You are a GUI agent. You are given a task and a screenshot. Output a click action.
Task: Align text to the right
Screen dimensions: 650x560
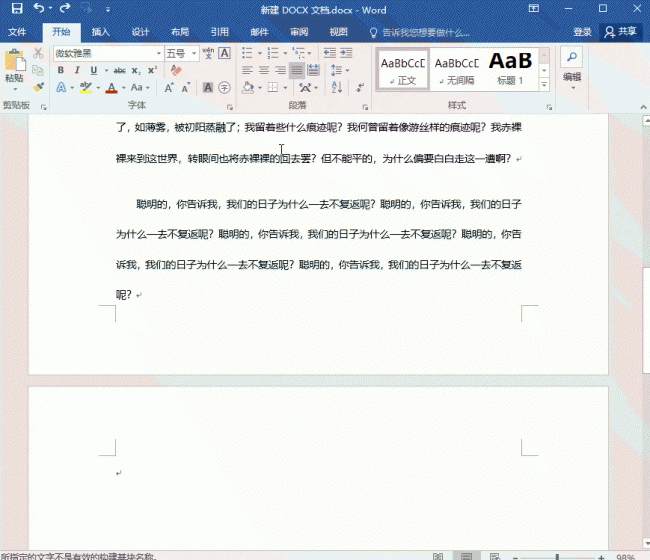281,70
